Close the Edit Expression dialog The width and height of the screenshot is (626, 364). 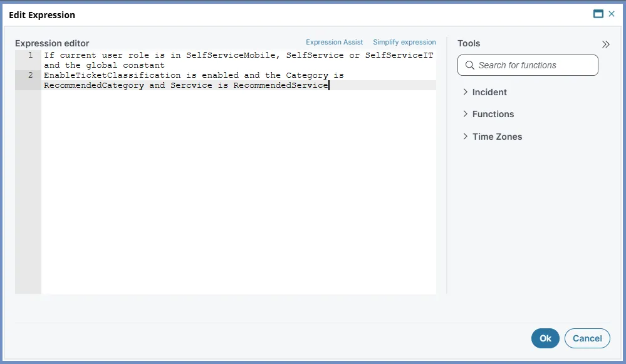(611, 14)
